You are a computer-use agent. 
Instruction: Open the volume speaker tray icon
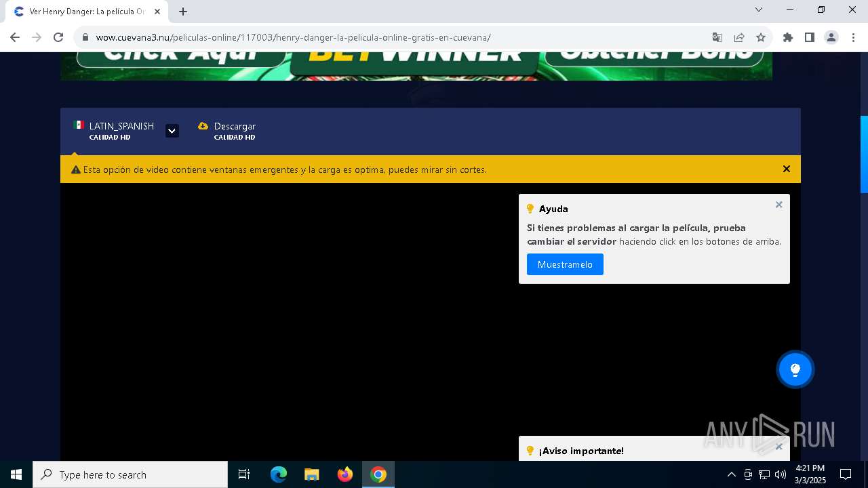[x=781, y=474]
